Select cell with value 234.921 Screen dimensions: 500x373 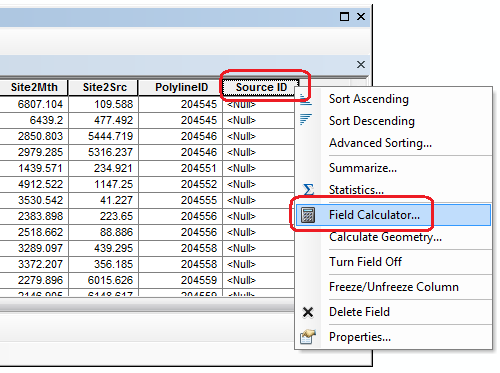[x=104, y=168]
